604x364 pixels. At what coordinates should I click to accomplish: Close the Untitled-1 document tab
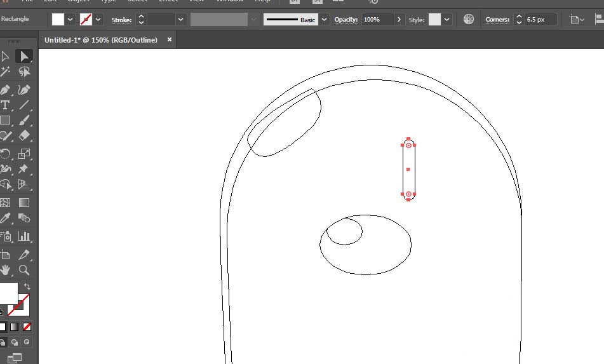pos(170,39)
